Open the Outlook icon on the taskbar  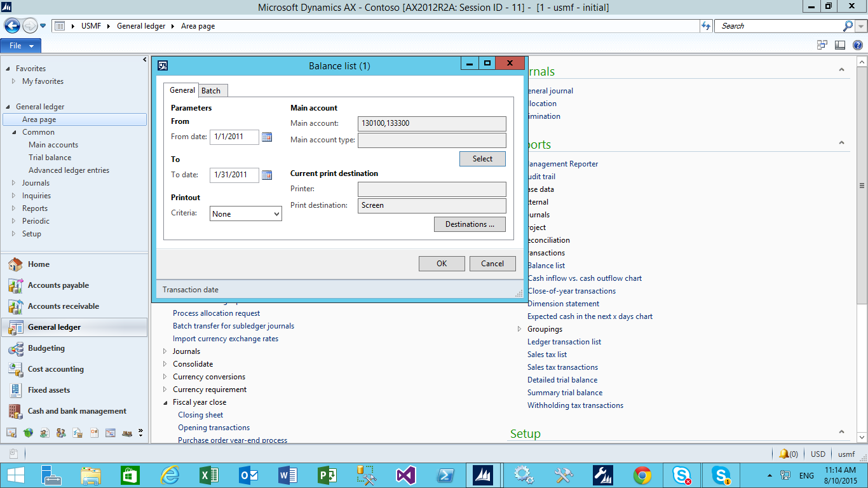click(x=248, y=475)
